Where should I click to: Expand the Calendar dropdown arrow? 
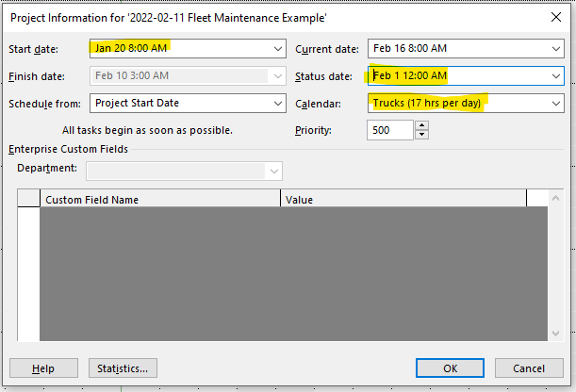[x=556, y=104]
